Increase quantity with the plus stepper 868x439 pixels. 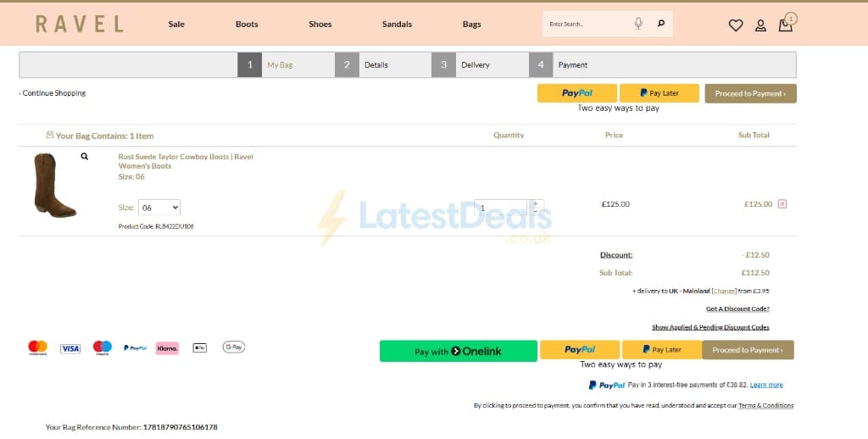[x=536, y=203]
